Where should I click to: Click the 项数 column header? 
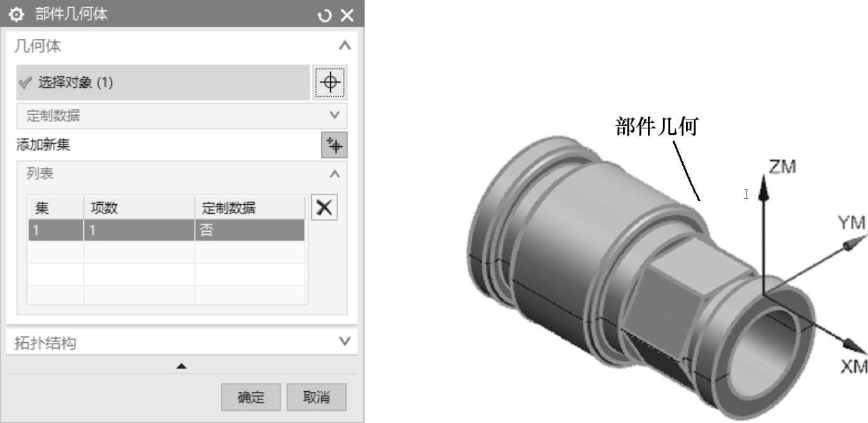tap(139, 208)
